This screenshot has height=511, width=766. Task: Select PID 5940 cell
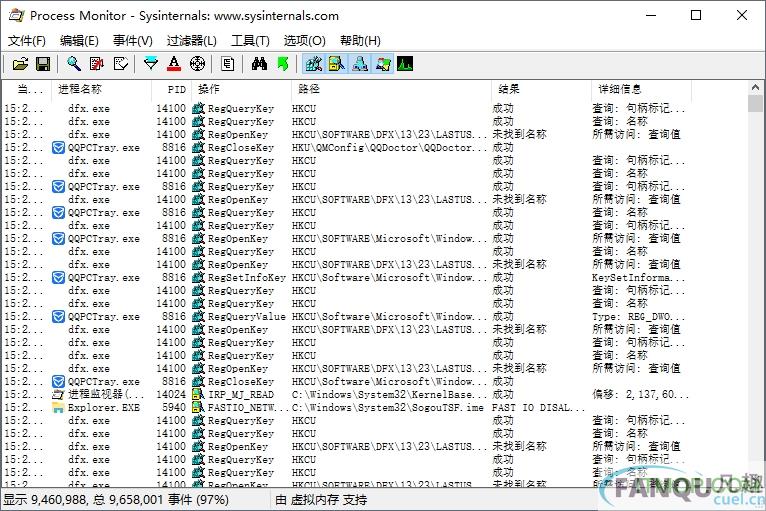[x=174, y=407]
